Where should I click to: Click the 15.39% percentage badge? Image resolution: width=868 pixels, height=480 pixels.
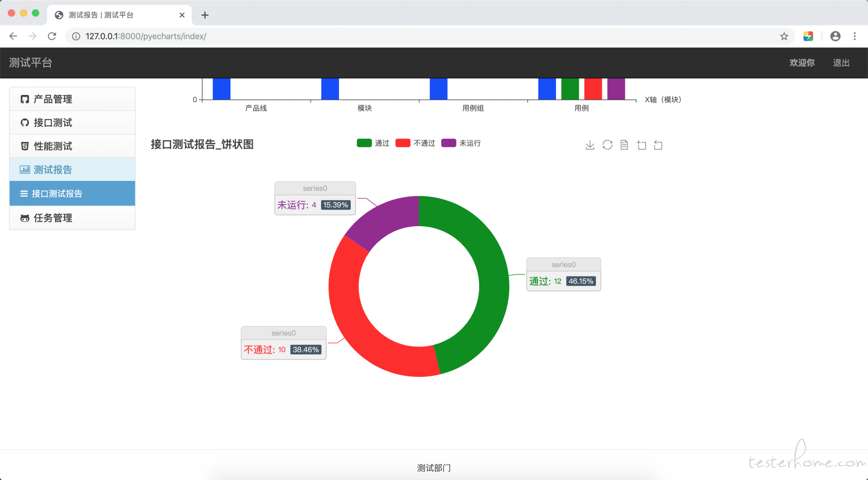(335, 205)
